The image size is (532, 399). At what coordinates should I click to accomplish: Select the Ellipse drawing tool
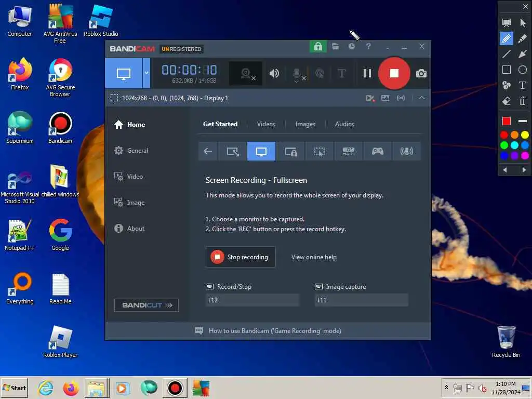(523, 70)
